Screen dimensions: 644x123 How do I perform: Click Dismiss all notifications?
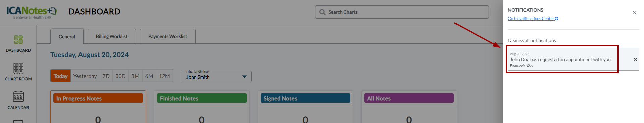click(532, 40)
